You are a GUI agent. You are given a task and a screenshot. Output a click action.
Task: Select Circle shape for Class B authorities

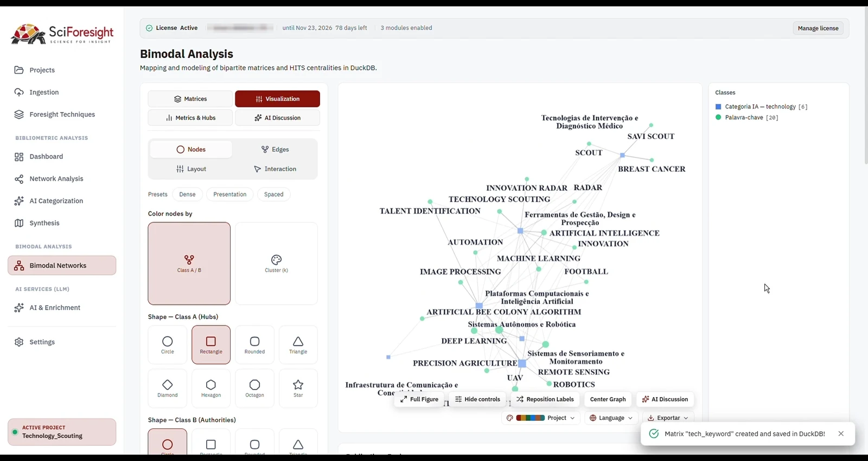168,443
